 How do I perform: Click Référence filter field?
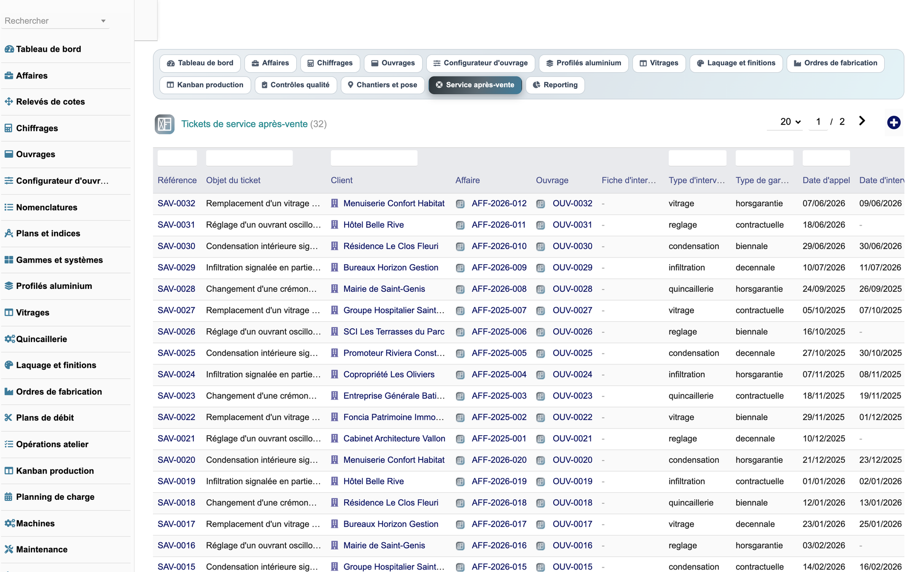(177, 158)
